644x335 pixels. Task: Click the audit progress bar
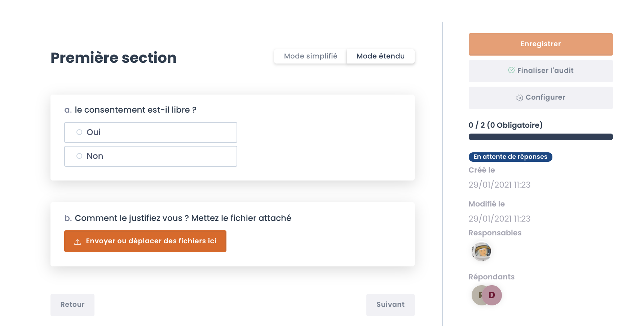[541, 137]
